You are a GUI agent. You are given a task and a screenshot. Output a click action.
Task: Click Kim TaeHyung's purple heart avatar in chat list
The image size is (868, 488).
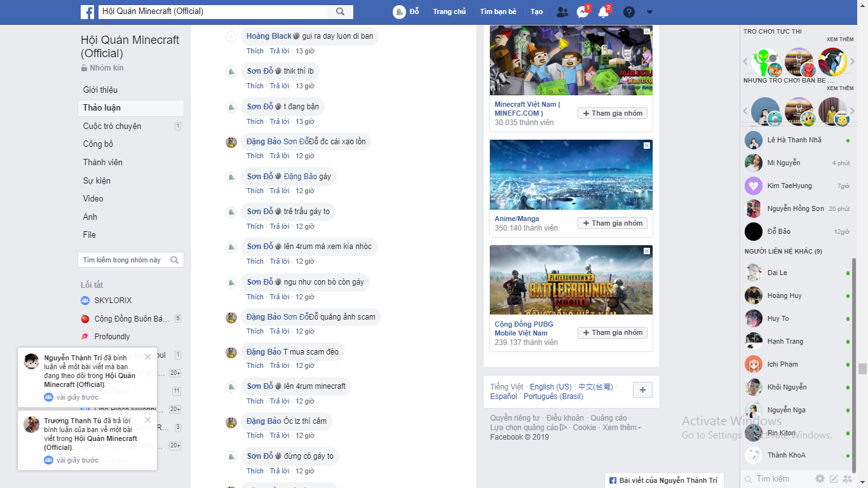coord(754,186)
